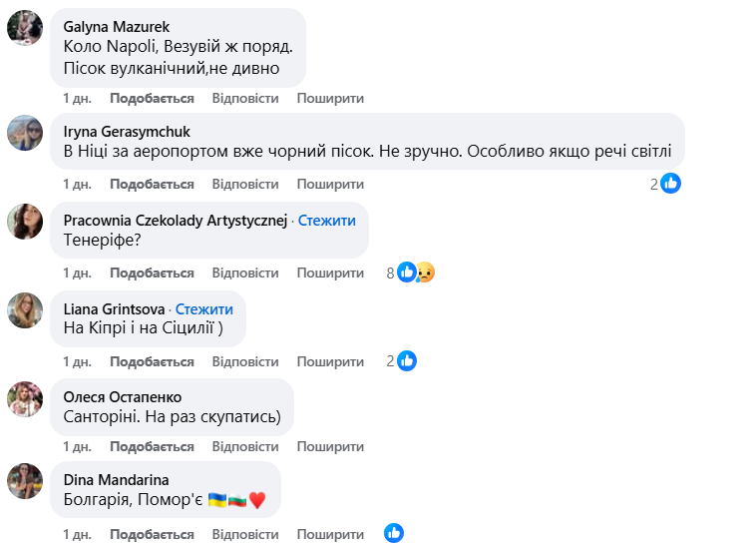The height and width of the screenshot is (551, 756).
Task: Open Dina Mandarina's profile picture
Action: 25,481
